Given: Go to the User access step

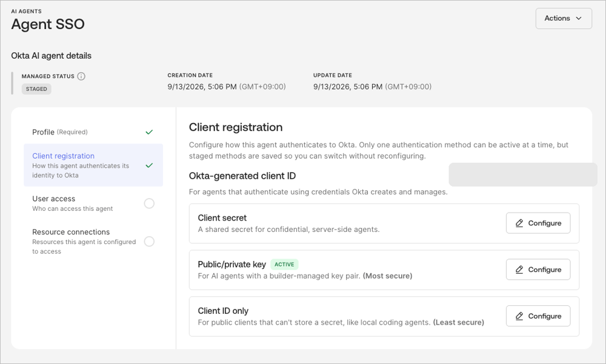Looking at the screenshot, I should (93, 204).
